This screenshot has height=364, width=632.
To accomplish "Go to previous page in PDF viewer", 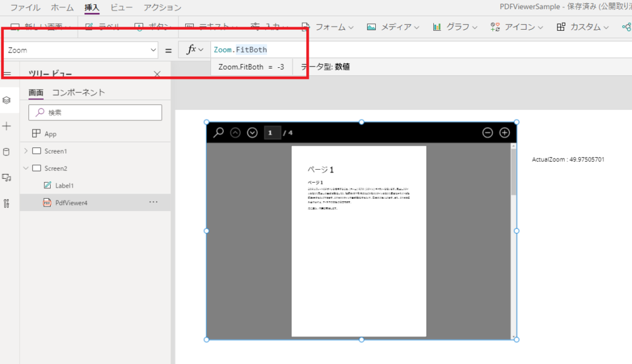I will pos(235,133).
